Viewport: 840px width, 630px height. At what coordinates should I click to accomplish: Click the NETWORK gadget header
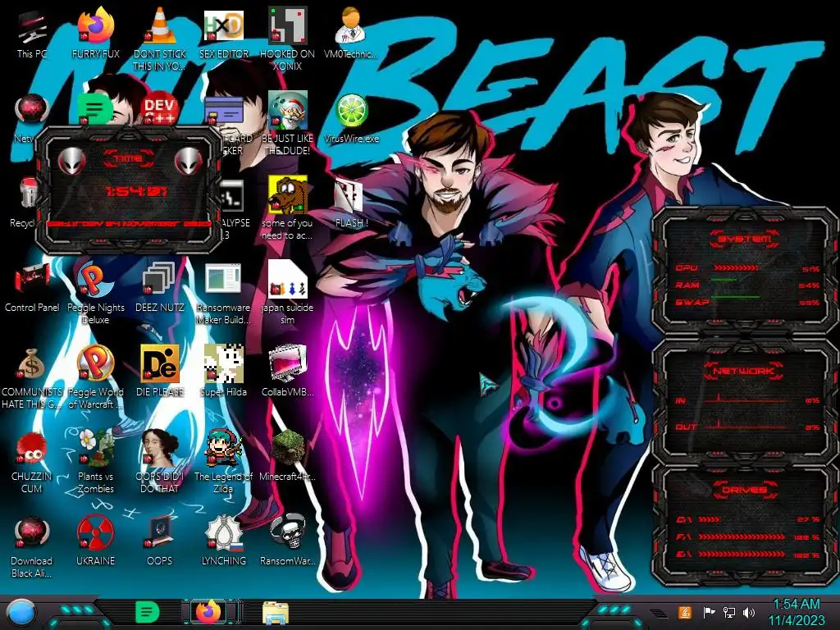click(744, 371)
